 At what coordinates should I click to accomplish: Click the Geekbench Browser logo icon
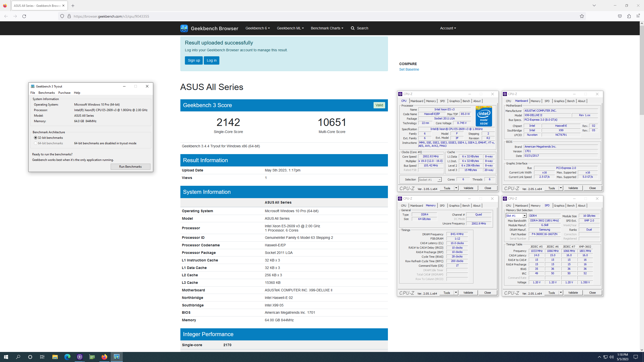[184, 28]
